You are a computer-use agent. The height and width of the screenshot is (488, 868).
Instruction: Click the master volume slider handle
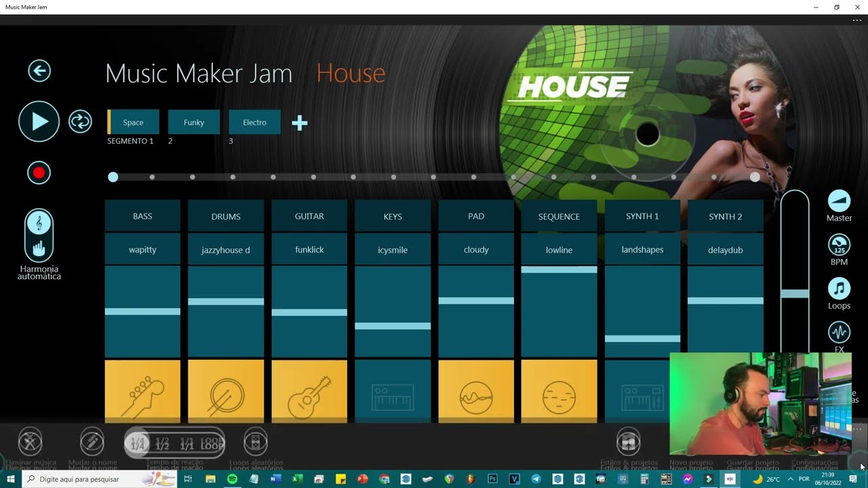tap(795, 294)
